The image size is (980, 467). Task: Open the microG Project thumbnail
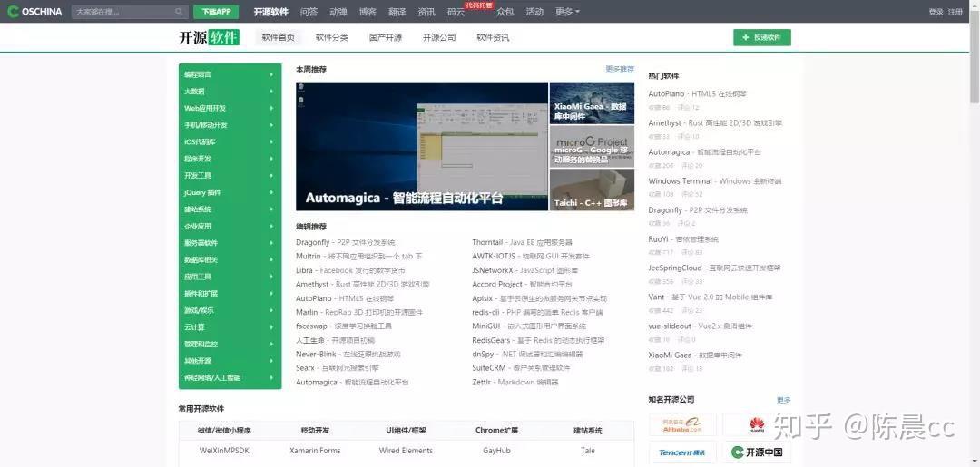click(592, 147)
